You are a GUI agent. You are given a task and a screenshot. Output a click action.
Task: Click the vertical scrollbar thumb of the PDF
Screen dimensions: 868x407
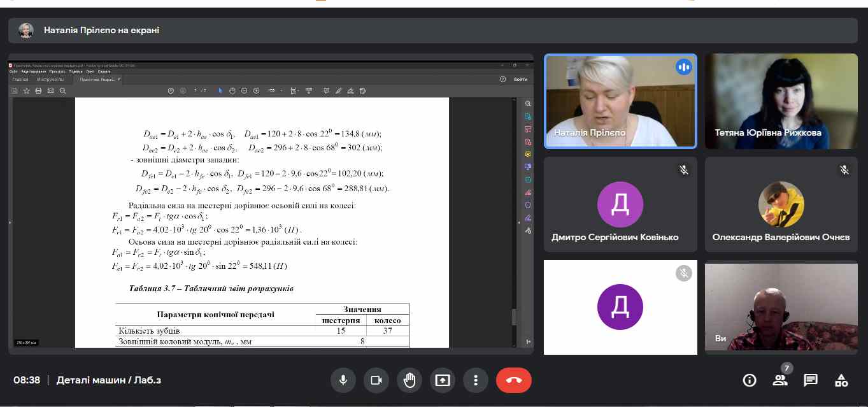(515, 317)
